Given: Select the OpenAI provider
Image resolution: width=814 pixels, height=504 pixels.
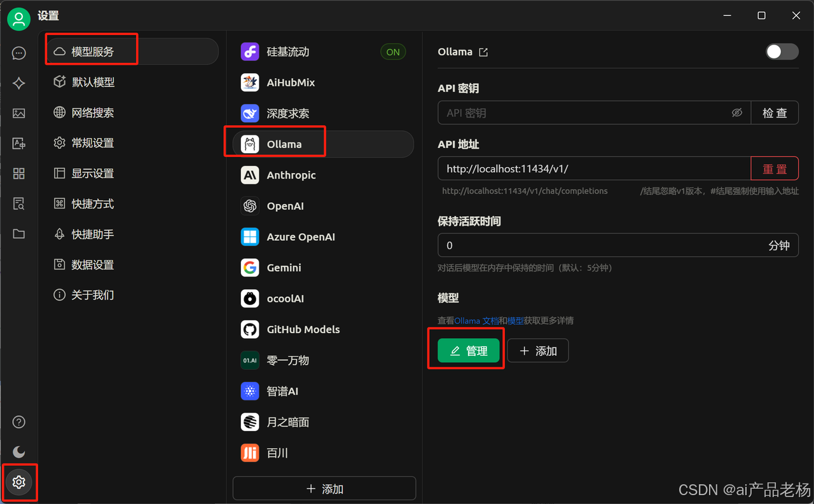Looking at the screenshot, I should point(323,206).
